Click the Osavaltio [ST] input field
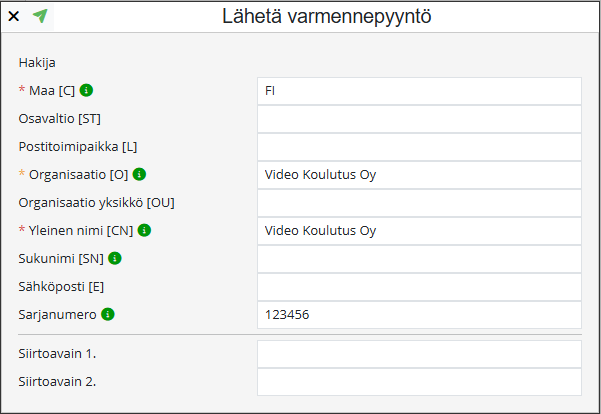This screenshot has width=601, height=414. click(x=419, y=119)
